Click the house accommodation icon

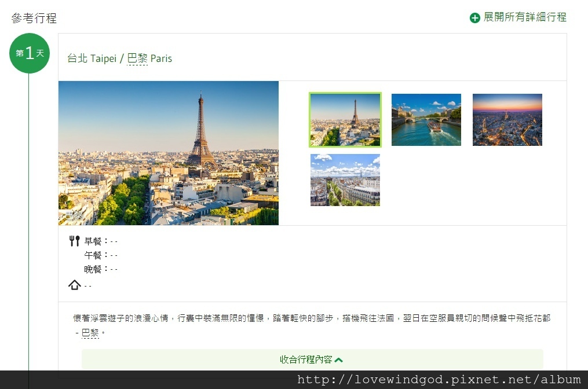(75, 285)
